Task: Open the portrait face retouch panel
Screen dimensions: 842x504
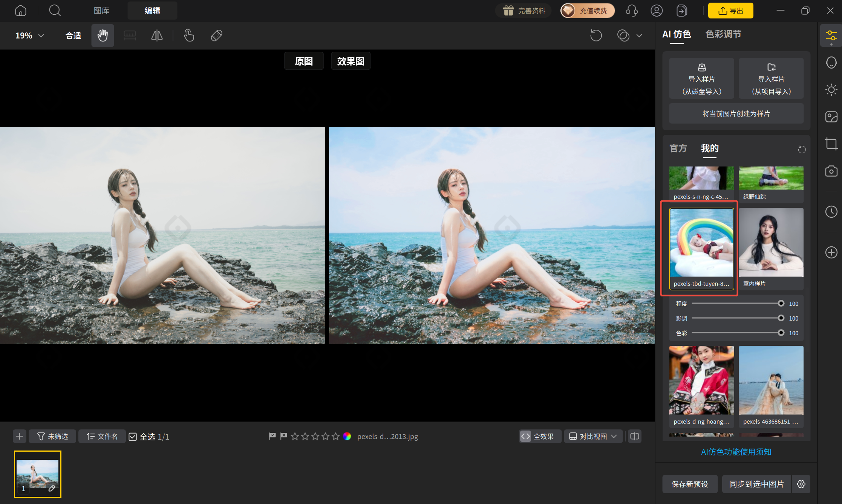Action: pos(831,63)
